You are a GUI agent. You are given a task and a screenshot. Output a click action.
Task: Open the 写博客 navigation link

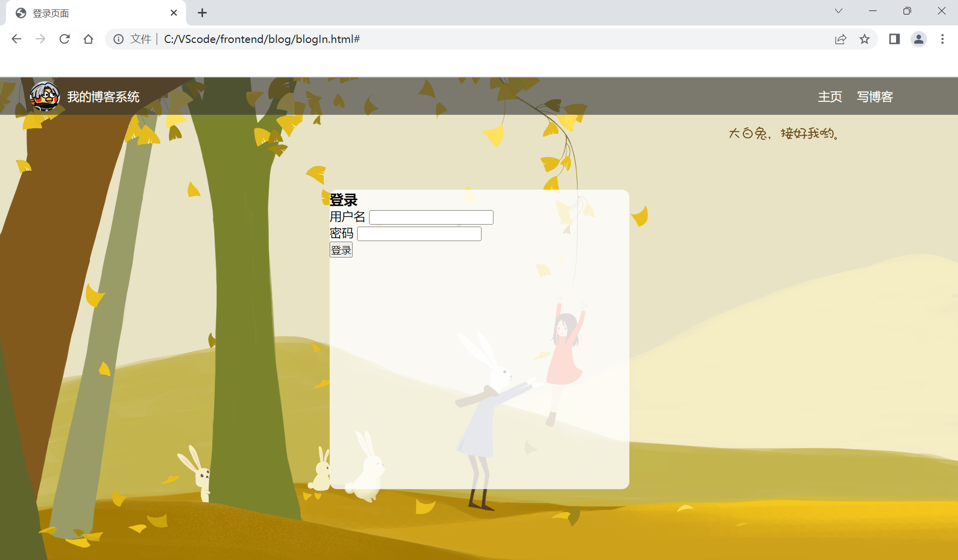click(x=875, y=97)
